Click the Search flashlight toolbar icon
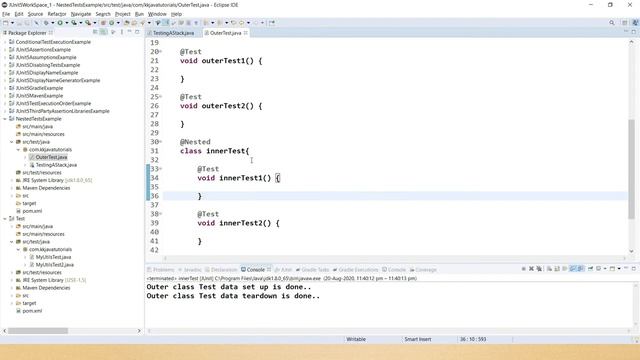 142,23
